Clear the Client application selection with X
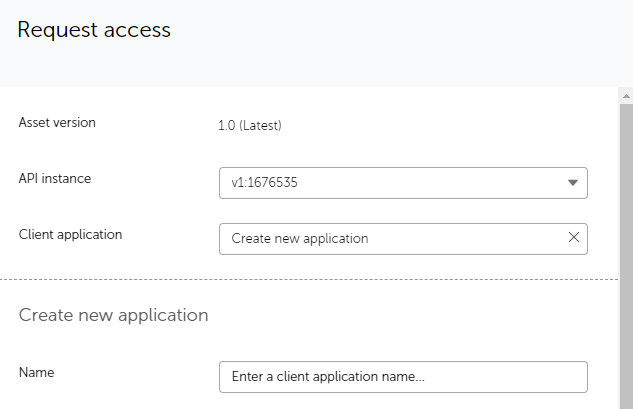Screen dimensions: 633x409 [573, 238]
